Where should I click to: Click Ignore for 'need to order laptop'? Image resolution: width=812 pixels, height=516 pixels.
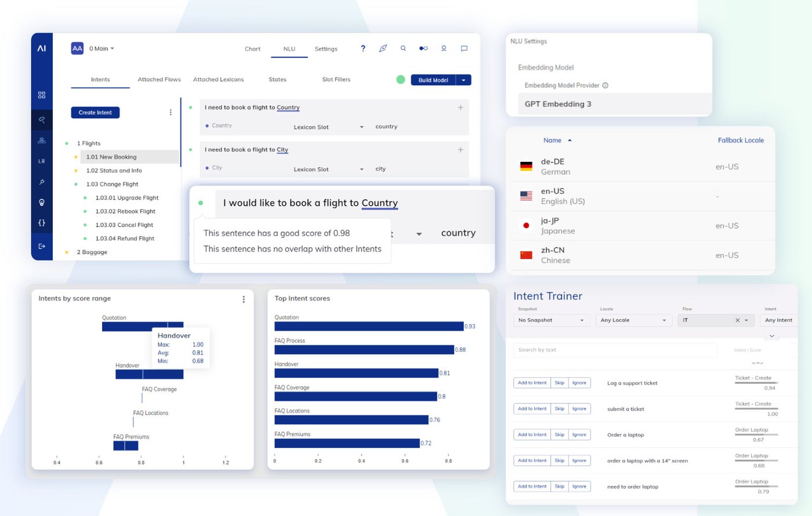[579, 486]
